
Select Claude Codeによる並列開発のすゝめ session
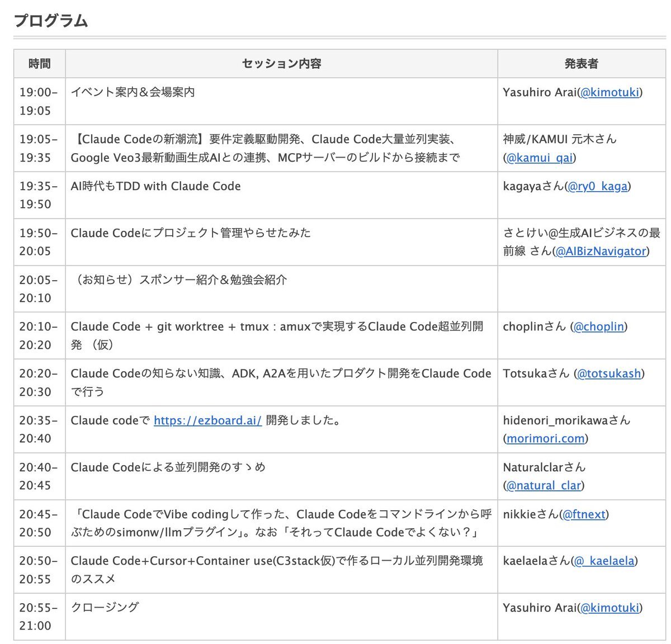[168, 467]
